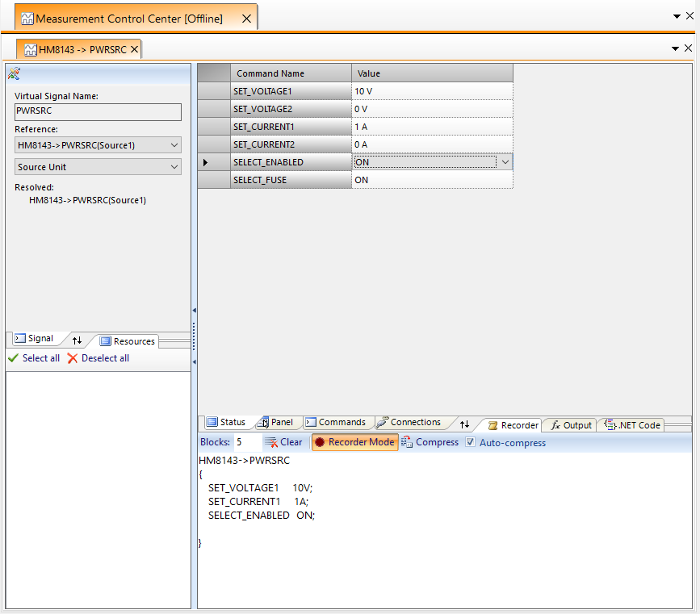This screenshot has height=614, width=700.
Task: Switch to the Signal tab
Action: click(x=35, y=338)
